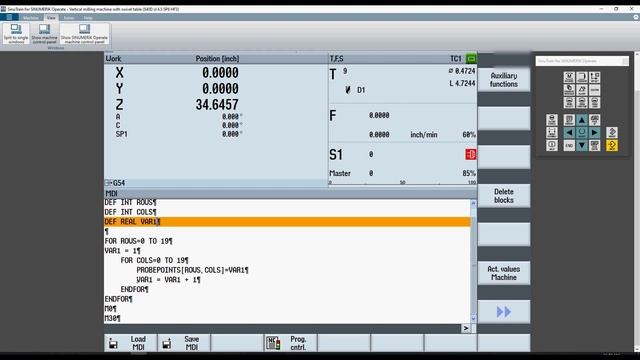Click the CHANNEL keypad key

pos(552,133)
